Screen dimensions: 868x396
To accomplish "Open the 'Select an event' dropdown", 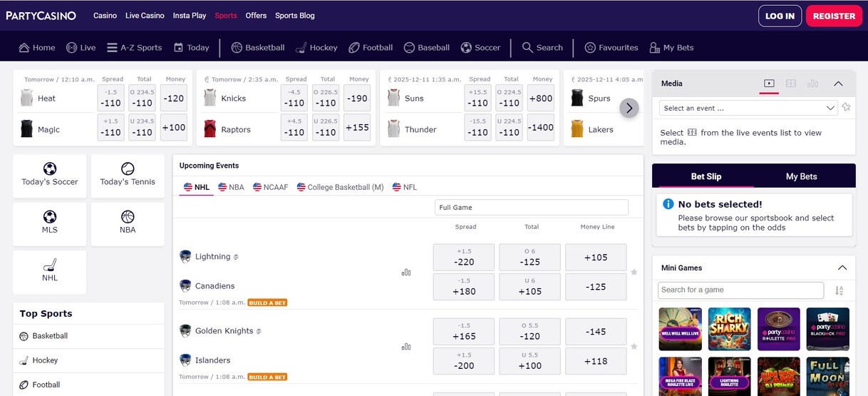I will 748,108.
